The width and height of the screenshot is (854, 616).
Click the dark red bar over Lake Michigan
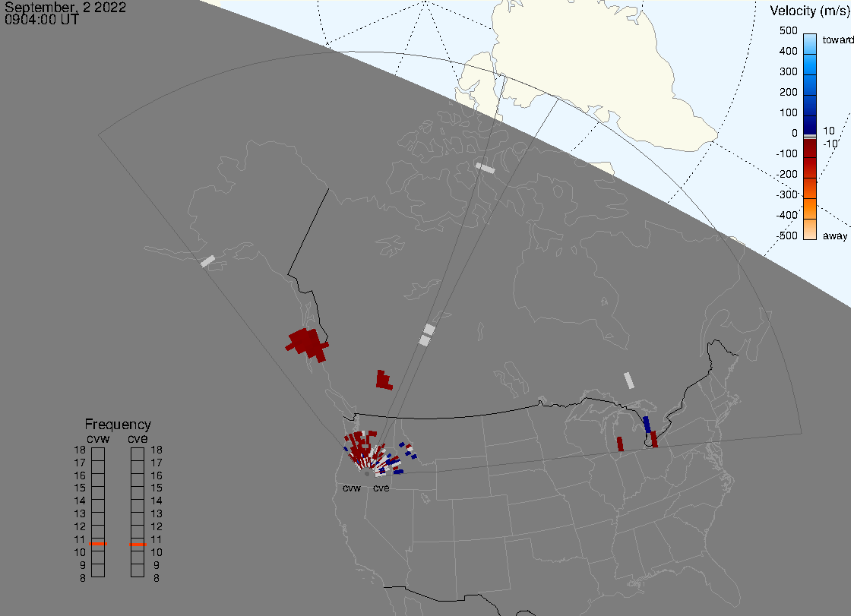pos(620,444)
